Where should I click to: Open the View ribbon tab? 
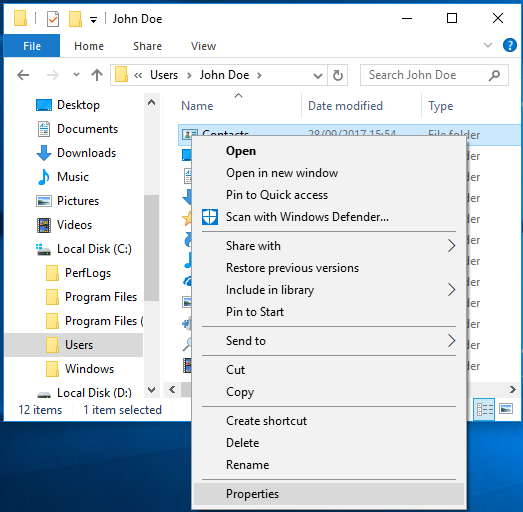coord(203,46)
